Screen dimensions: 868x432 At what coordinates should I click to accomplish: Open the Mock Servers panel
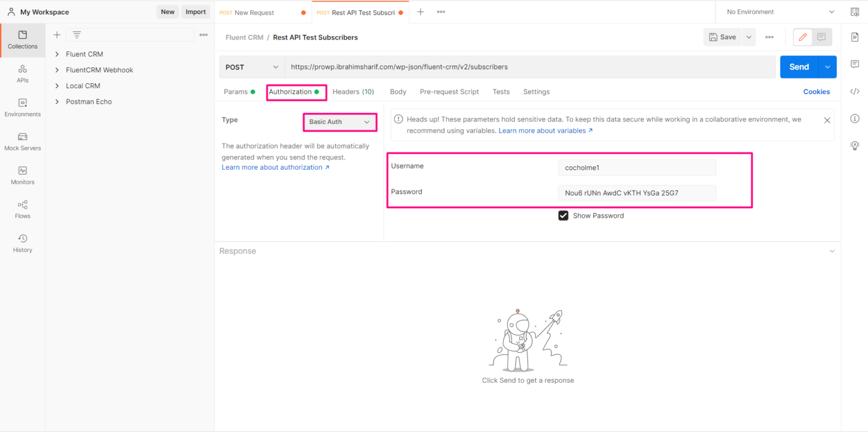coord(23,142)
